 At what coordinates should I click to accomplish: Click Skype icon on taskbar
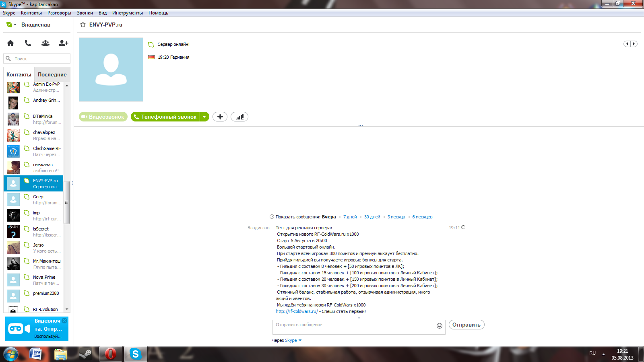[x=135, y=354]
